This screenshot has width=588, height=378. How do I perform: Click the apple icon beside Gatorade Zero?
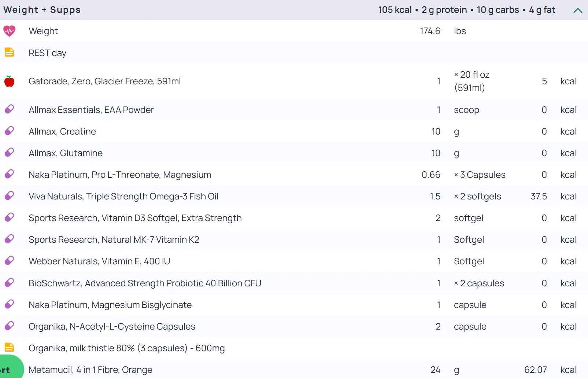click(x=10, y=81)
